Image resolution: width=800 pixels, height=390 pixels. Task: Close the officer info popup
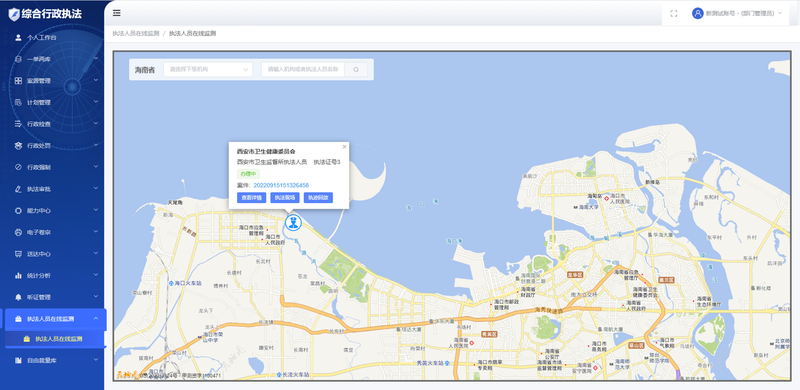point(344,147)
